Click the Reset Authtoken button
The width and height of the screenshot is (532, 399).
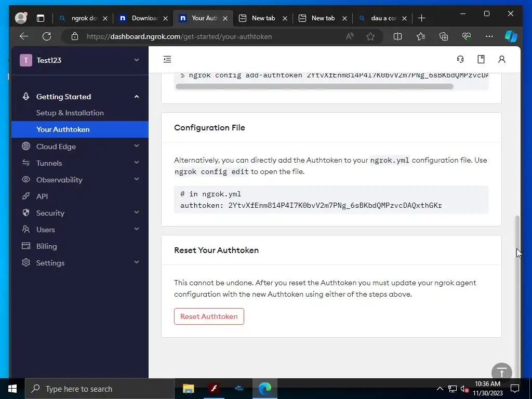[209, 316]
